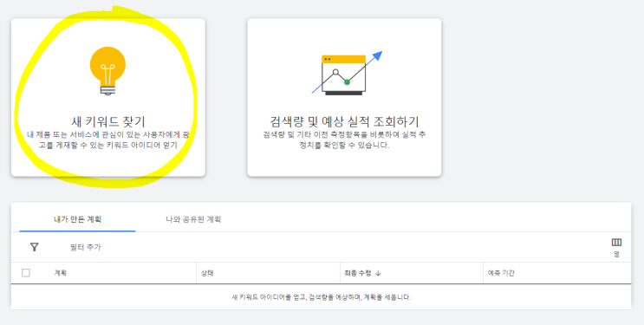This screenshot has width=644, height=325.
Task: Open the '새 키워드 찾기' card
Action: pyautogui.click(x=108, y=97)
